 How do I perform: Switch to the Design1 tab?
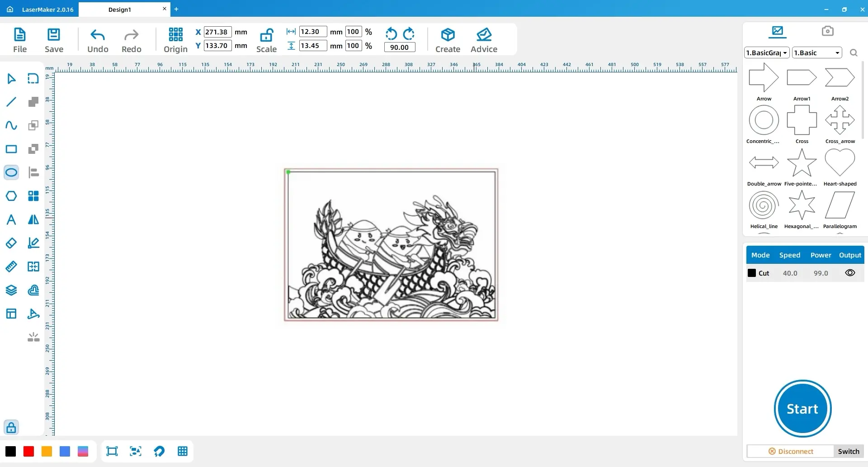pyautogui.click(x=120, y=10)
